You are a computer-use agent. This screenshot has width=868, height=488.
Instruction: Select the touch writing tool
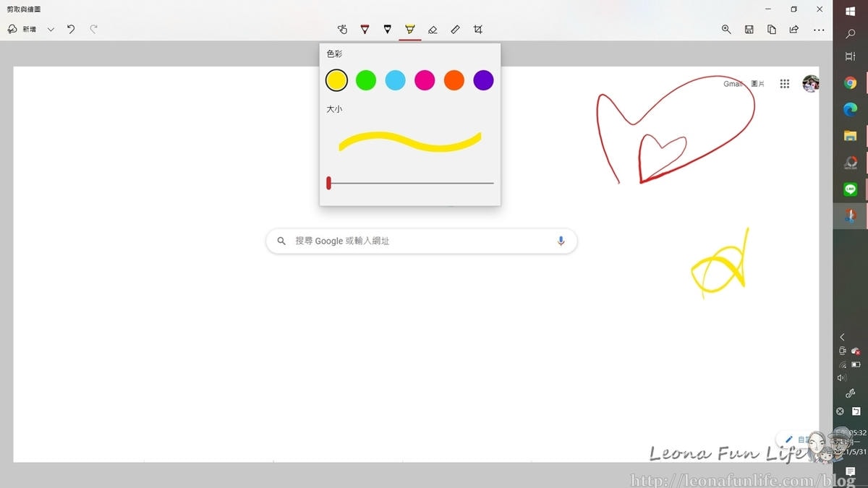point(342,30)
